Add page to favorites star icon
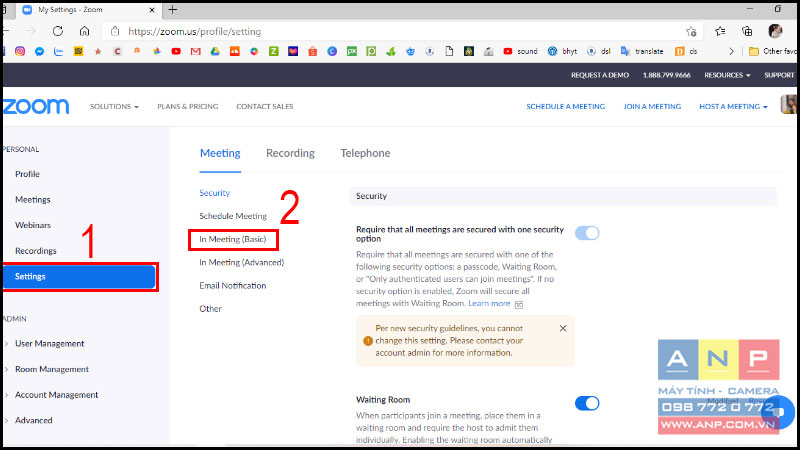The image size is (800, 450). pos(691,32)
